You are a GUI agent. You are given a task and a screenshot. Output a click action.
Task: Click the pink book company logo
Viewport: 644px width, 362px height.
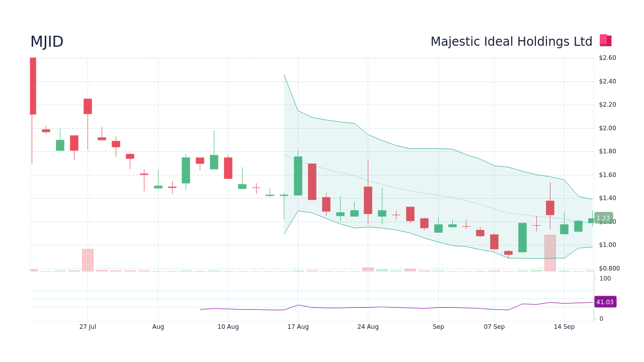605,40
